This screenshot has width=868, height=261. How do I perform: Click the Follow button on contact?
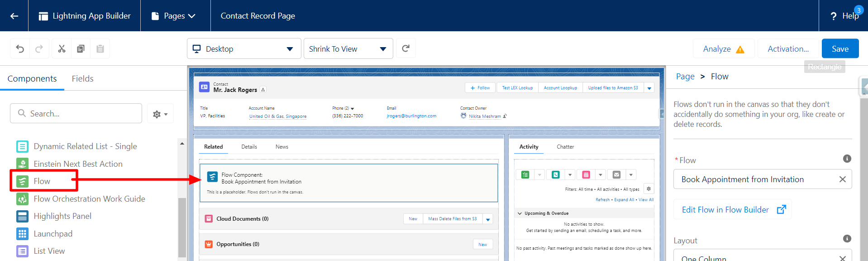480,88
